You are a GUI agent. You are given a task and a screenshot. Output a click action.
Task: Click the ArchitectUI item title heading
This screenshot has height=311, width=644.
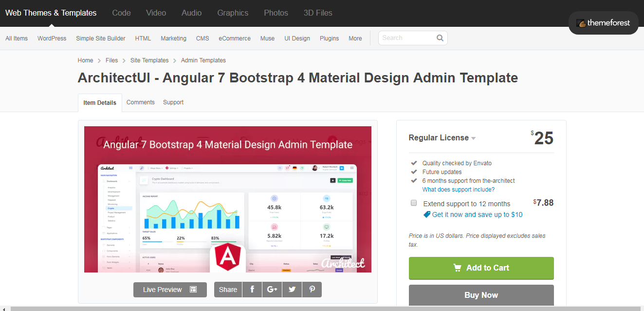pos(298,78)
